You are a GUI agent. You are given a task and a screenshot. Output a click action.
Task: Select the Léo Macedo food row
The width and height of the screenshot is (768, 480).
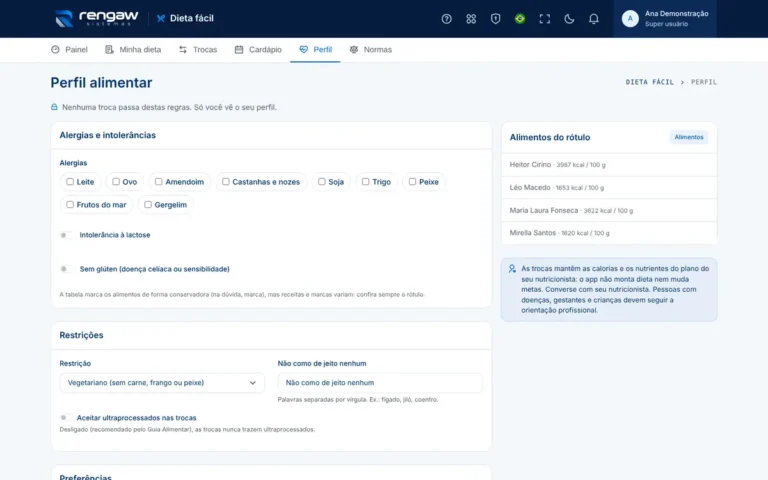click(x=609, y=188)
